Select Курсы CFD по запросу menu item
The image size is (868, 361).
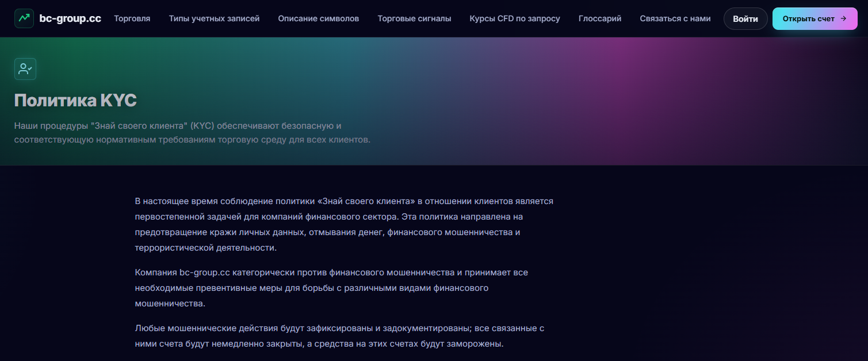(x=515, y=18)
